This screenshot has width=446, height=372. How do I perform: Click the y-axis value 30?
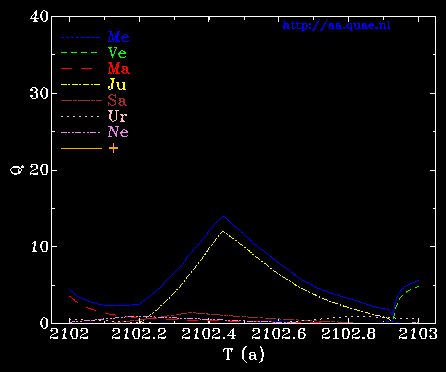pyautogui.click(x=39, y=93)
